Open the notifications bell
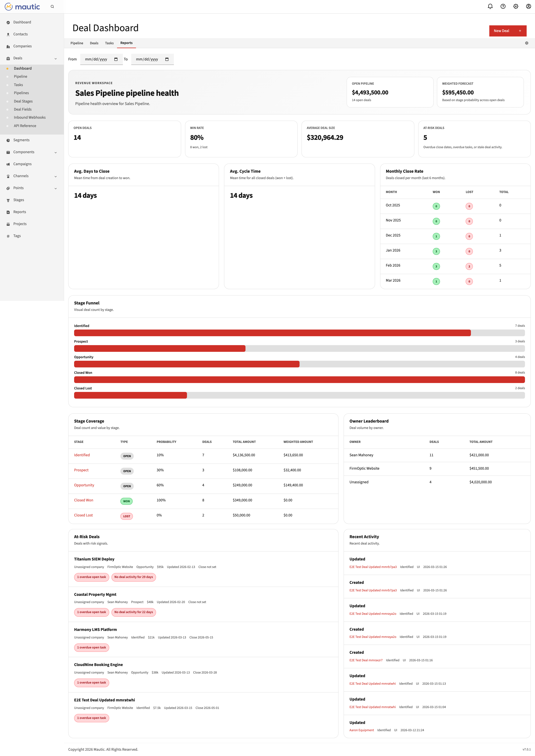Screen dimensions: 535x756 490,6
